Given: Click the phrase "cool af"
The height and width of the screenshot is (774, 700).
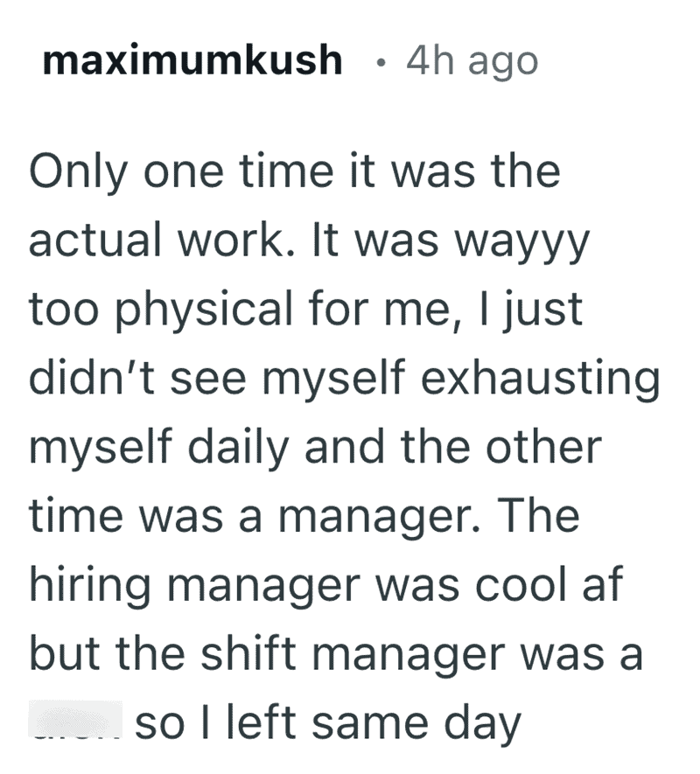Looking at the screenshot, I should [x=558, y=585].
